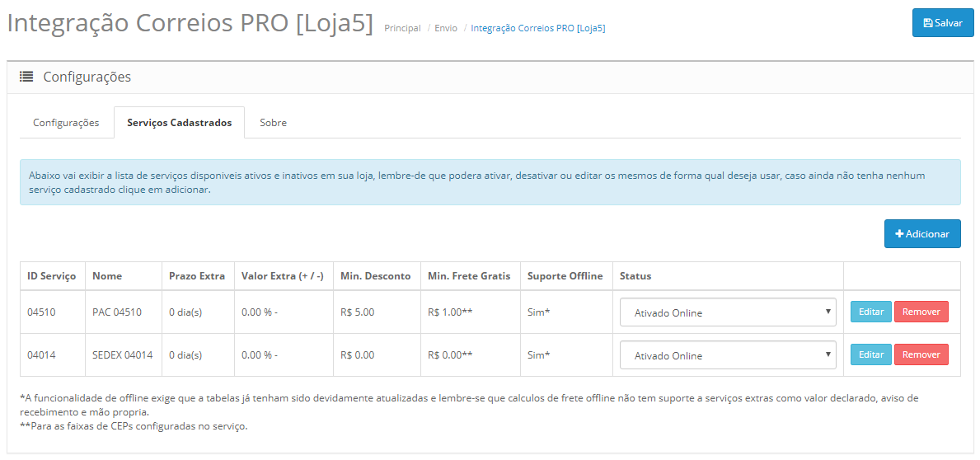Click the Status column header
This screenshot has height=460, width=980.
pos(635,276)
